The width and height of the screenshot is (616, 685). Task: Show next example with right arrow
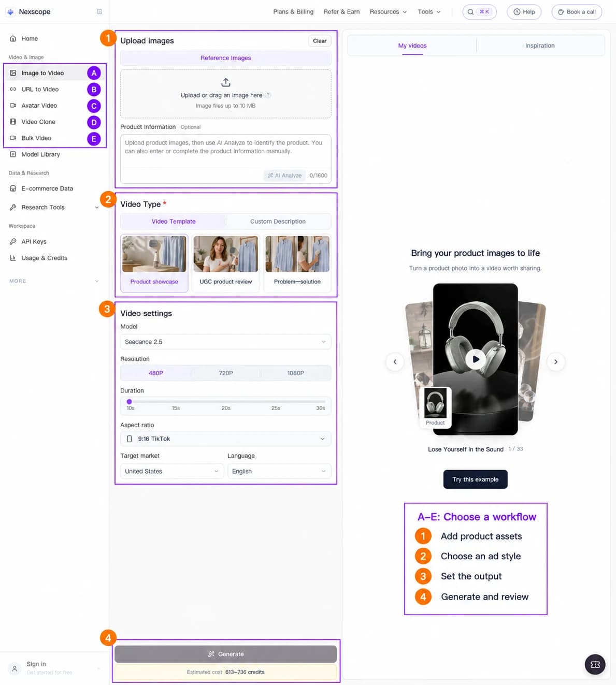[555, 362]
